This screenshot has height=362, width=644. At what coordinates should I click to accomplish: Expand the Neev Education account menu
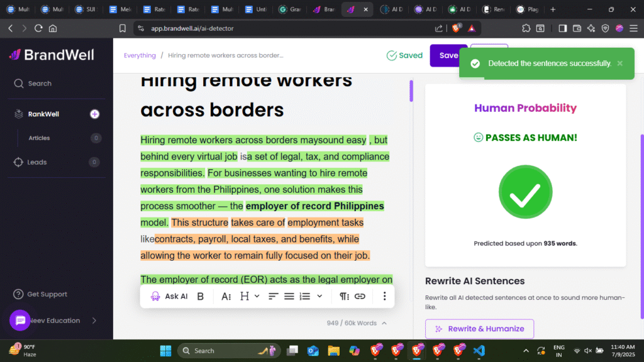pyautogui.click(x=94, y=321)
